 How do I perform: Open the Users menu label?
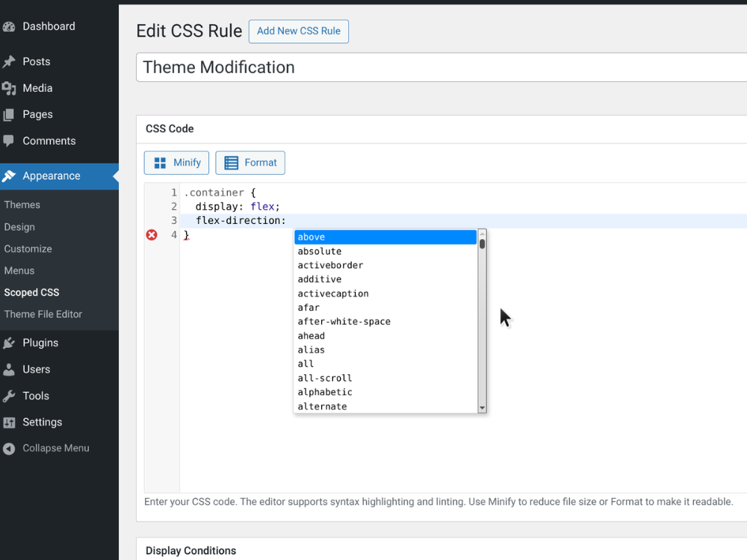(36, 369)
